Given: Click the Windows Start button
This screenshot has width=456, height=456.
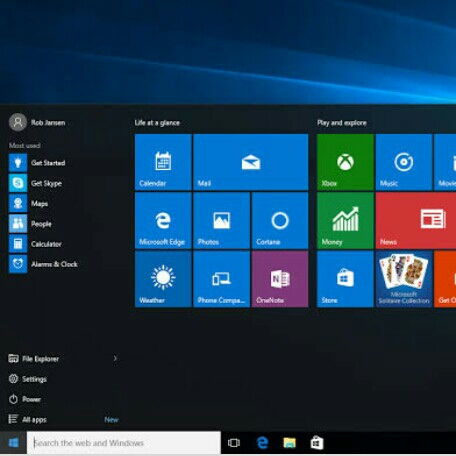Looking at the screenshot, I should [x=13, y=443].
